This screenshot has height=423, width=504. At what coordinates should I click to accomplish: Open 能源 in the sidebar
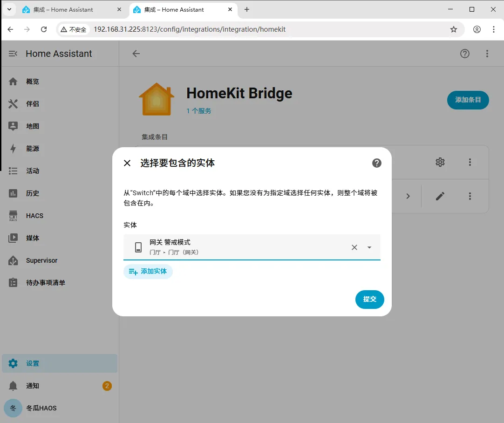coord(60,149)
